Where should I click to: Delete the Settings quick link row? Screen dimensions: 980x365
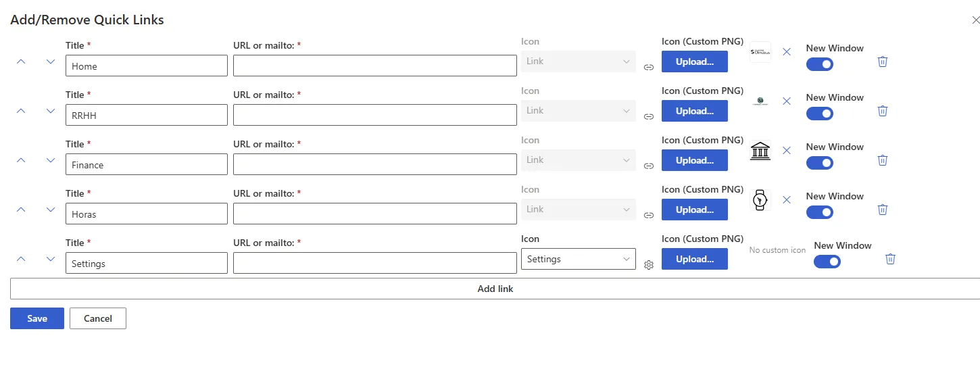pos(890,259)
